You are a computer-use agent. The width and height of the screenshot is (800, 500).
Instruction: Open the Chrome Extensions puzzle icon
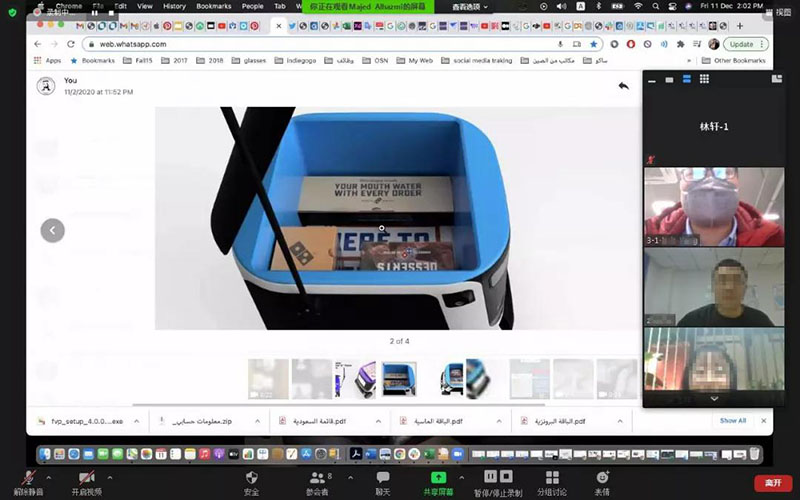(x=680, y=44)
